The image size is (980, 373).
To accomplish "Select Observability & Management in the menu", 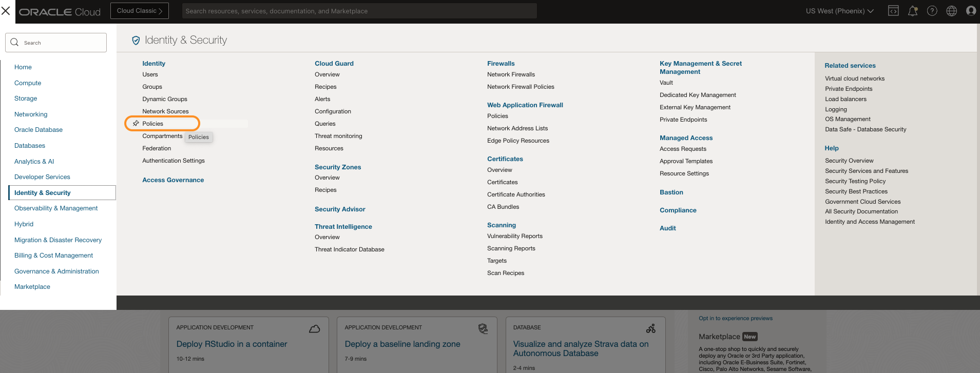I will point(56,208).
